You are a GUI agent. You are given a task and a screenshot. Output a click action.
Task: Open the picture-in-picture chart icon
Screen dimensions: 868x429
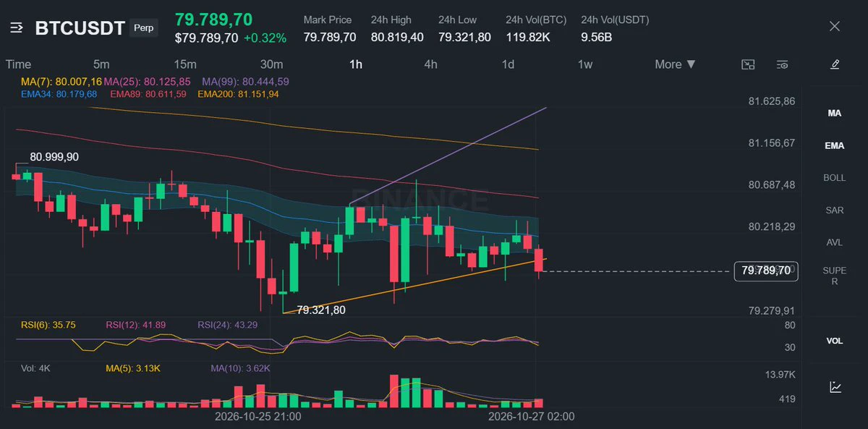coord(749,64)
